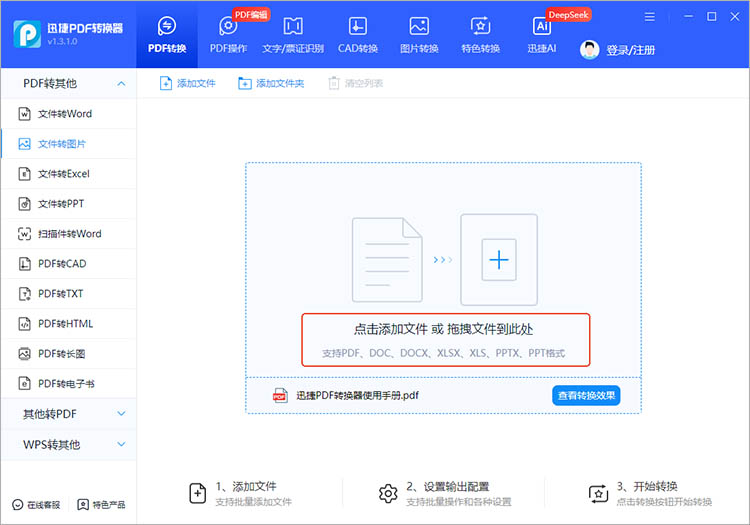This screenshot has width=750, height=525.
Task: Select PDF转TXT in sidebar
Action: click(x=68, y=294)
